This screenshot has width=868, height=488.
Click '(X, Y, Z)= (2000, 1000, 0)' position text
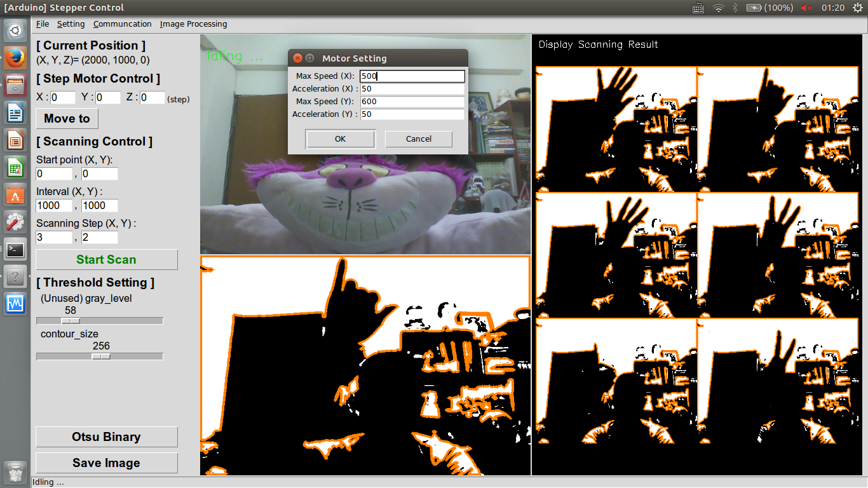[93, 60]
